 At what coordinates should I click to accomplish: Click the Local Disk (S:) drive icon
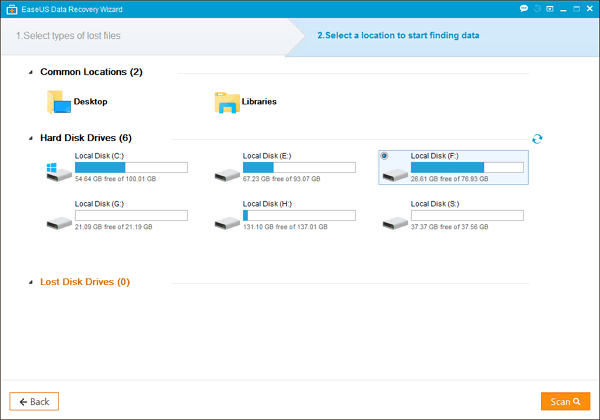pos(395,223)
